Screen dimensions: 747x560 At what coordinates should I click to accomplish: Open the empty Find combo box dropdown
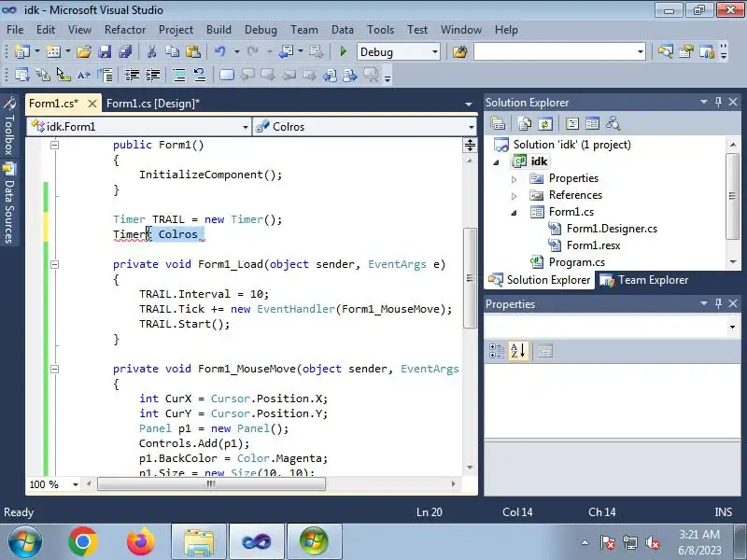tap(641, 52)
